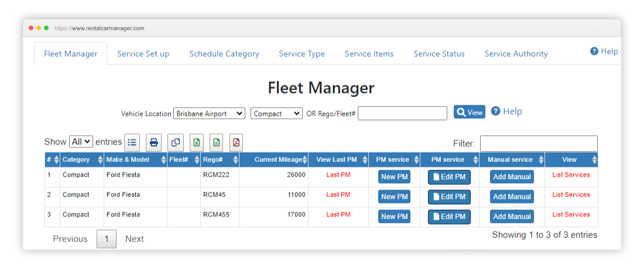This screenshot has width=644, height=269.
Task: Export table to PDF icon
Action: click(236, 143)
